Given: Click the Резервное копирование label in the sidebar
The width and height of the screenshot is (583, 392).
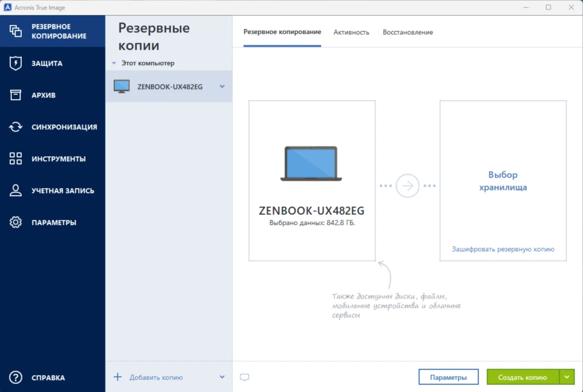Looking at the screenshot, I should tap(59, 31).
